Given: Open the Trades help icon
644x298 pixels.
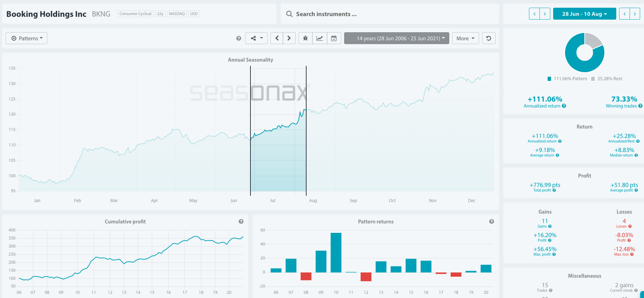Looking at the screenshot, I should click(x=551, y=291).
